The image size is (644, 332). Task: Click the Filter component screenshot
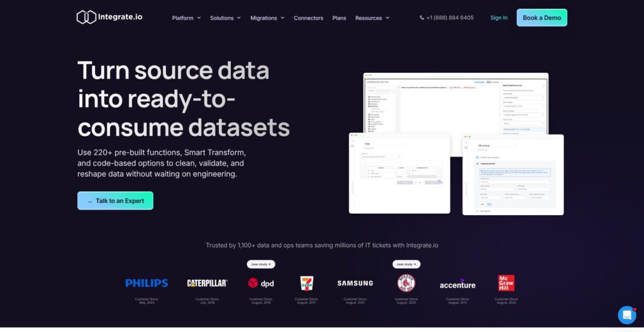pyautogui.click(x=399, y=173)
